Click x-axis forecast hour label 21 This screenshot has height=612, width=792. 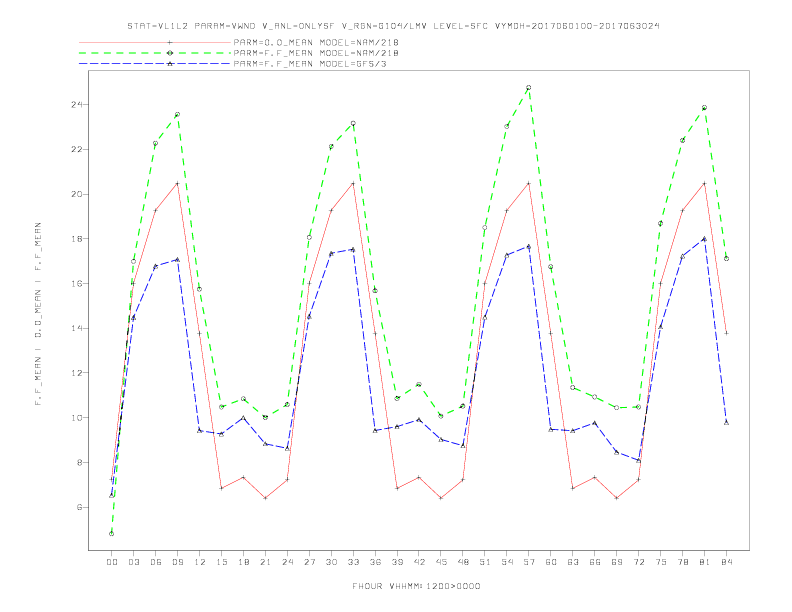click(x=265, y=562)
